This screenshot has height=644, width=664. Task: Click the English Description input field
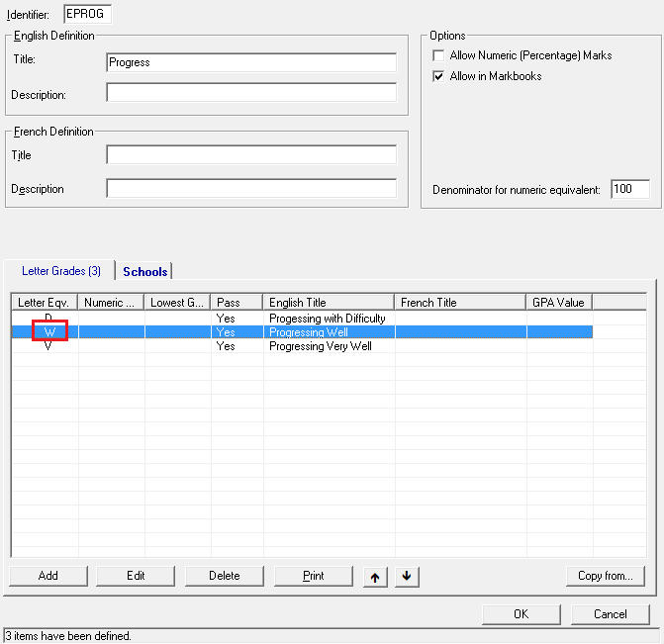click(251, 94)
